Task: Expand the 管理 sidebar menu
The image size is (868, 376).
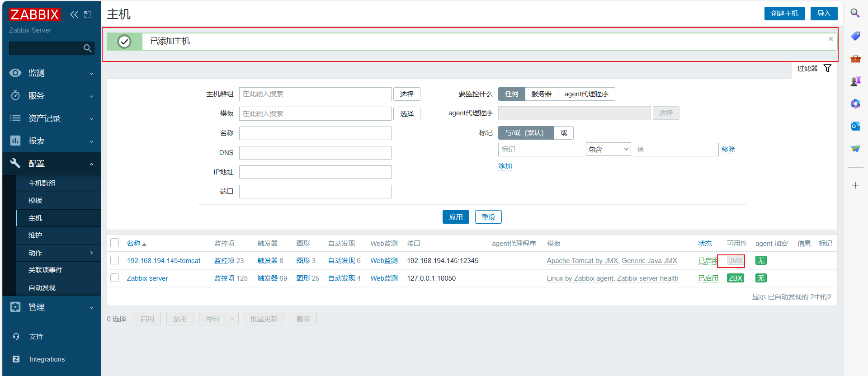Action: (52, 307)
